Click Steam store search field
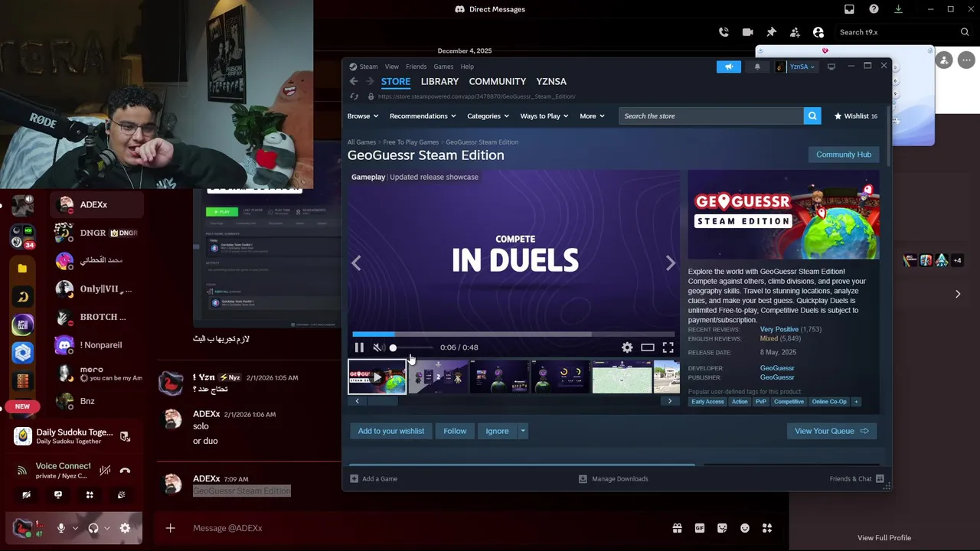Image resolution: width=980 pixels, height=551 pixels. coord(711,116)
